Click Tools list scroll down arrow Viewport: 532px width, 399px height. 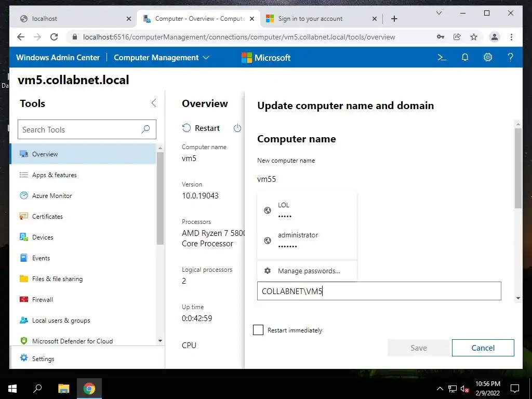tap(160, 341)
